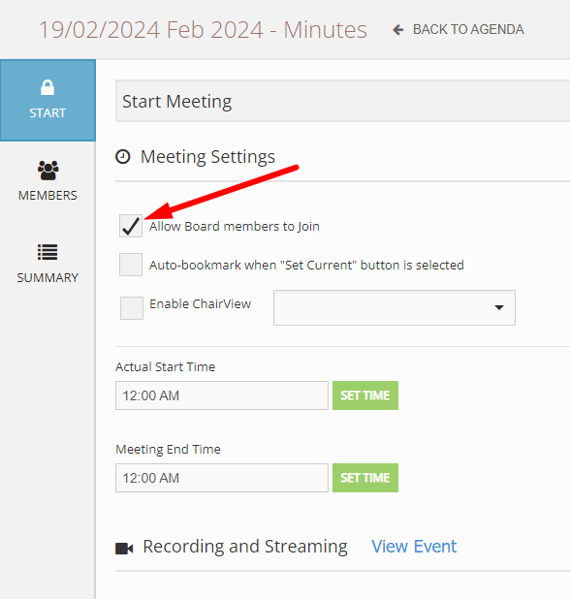Click the Actual Start Time field
The width and height of the screenshot is (570, 599).
pyautogui.click(x=222, y=395)
